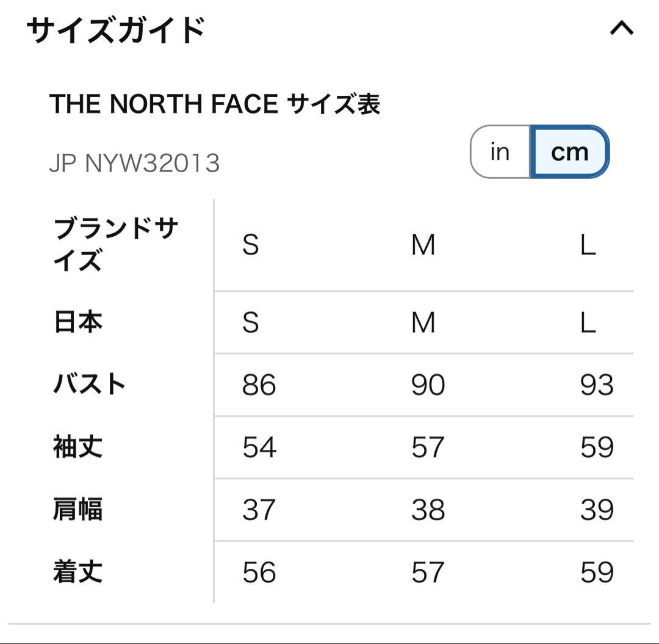Select the cm unit option

click(x=568, y=152)
